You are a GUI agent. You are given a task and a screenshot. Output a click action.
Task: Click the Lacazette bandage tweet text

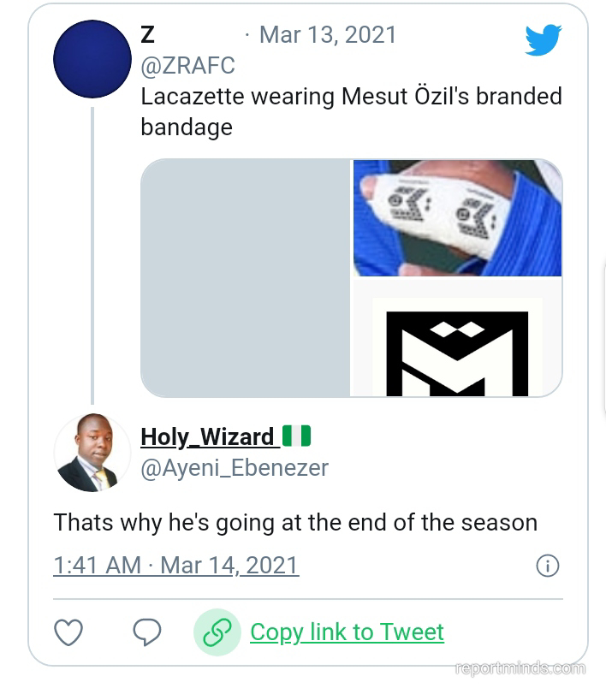pos(351,111)
